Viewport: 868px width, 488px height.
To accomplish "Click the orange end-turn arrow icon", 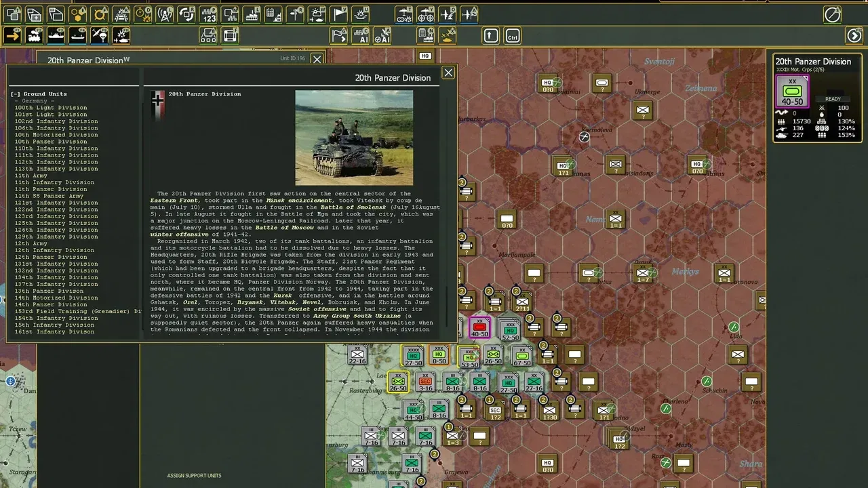I will pyautogui.click(x=12, y=35).
